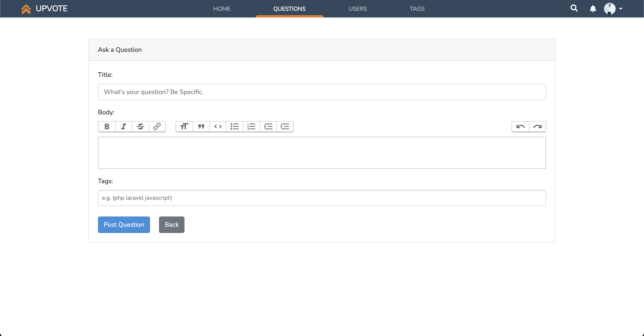Start a bulleted list

pos(235,126)
